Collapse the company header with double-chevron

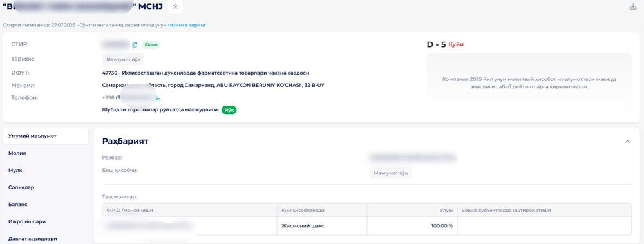(175, 6)
